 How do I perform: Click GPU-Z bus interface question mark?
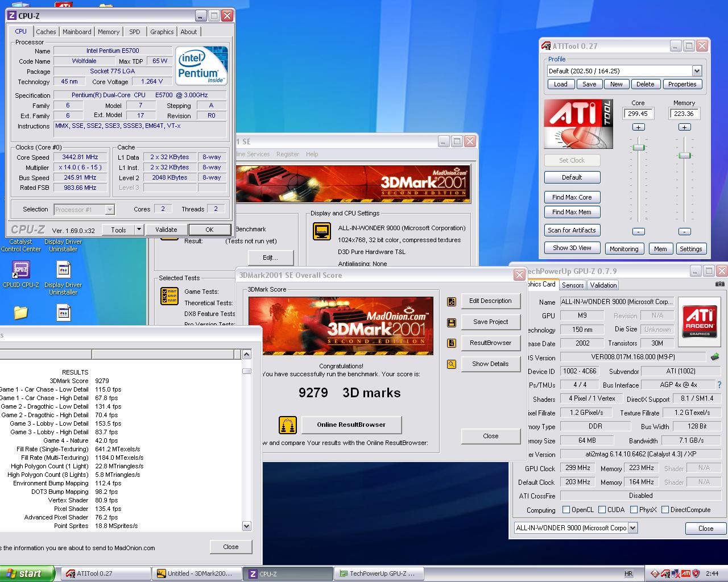point(719,385)
